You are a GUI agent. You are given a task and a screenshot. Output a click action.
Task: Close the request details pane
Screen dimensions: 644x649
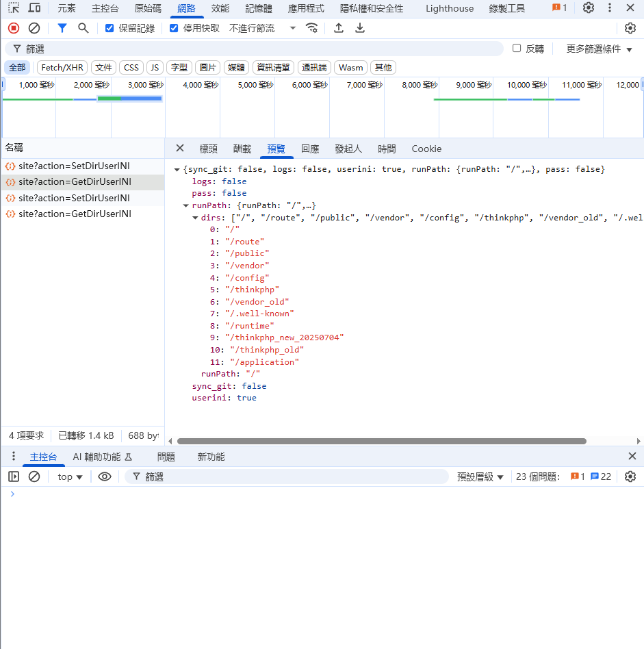179,148
